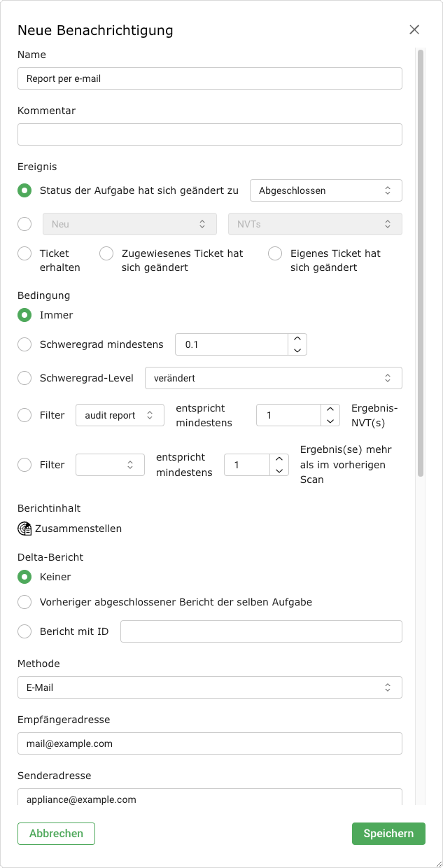Click into the Kommentar text field
This screenshot has height=868, width=443.
pyautogui.click(x=209, y=134)
